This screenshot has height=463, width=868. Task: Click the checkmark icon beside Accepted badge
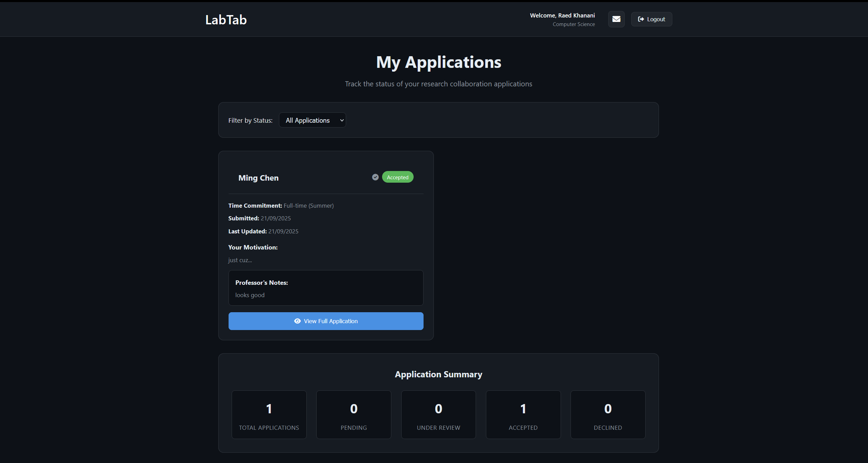pyautogui.click(x=375, y=177)
